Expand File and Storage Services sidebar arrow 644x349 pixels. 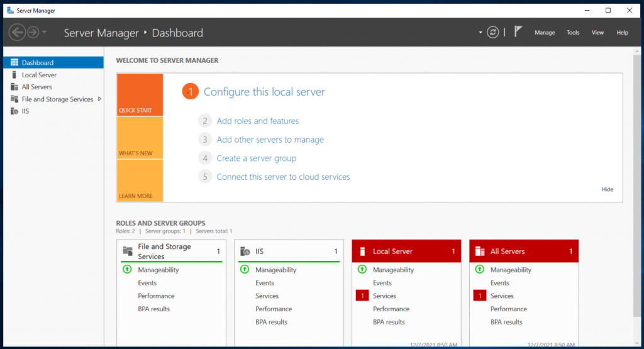99,99
